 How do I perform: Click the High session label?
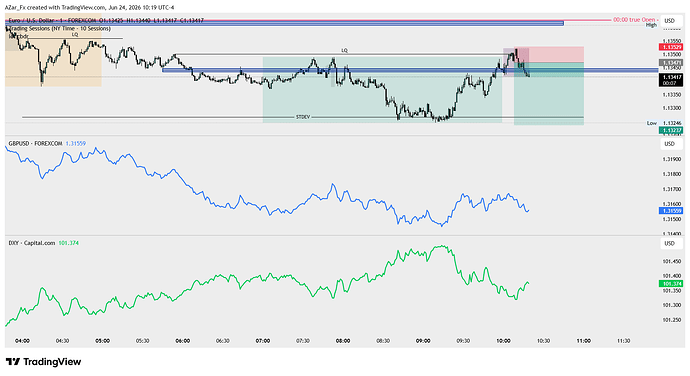pyautogui.click(x=651, y=25)
